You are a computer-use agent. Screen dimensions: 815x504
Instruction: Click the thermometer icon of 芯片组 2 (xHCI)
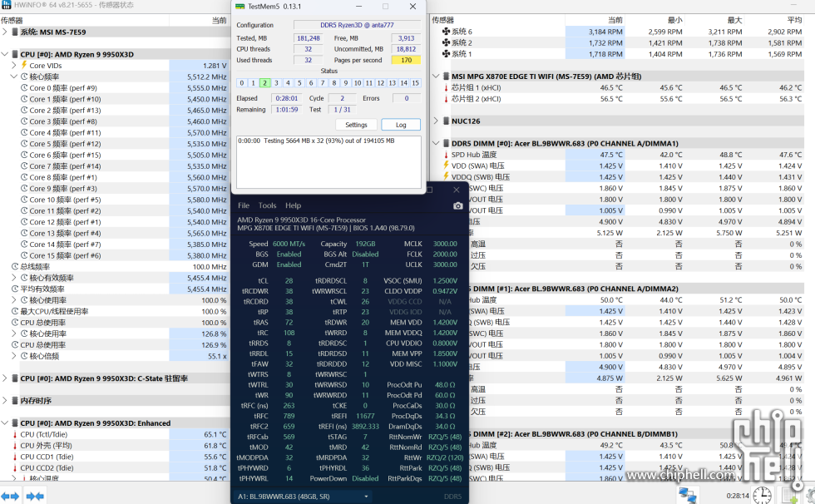tap(446, 99)
